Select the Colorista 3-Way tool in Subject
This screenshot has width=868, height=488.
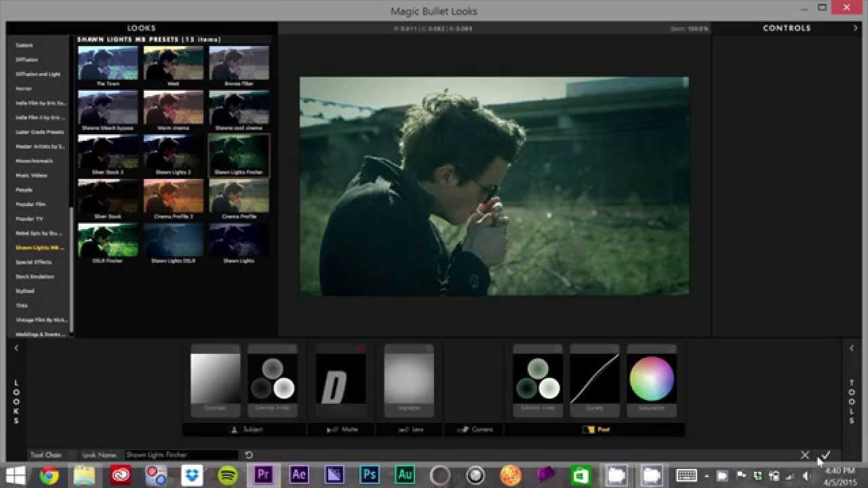click(272, 381)
